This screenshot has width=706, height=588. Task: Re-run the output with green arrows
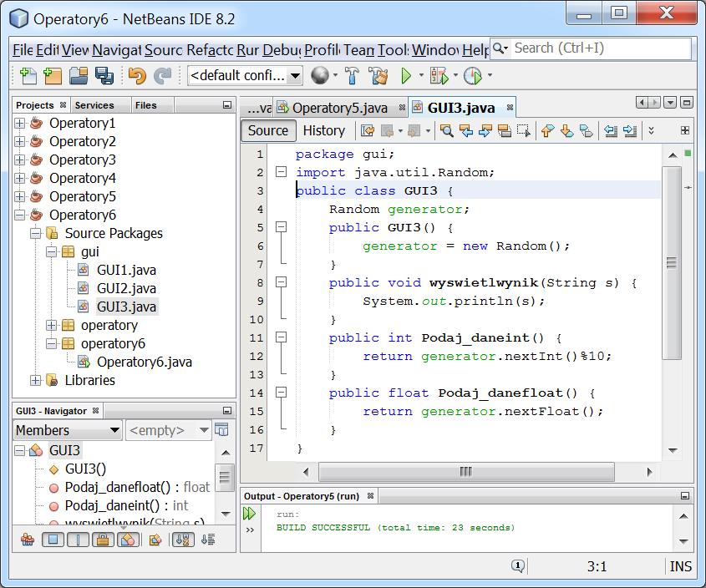pyautogui.click(x=250, y=514)
